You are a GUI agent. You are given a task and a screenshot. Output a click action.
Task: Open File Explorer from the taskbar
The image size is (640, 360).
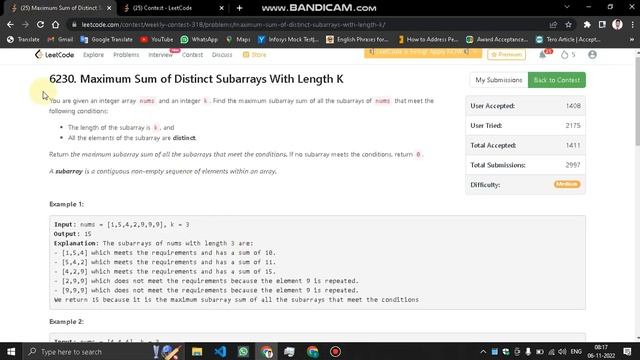coord(197,351)
